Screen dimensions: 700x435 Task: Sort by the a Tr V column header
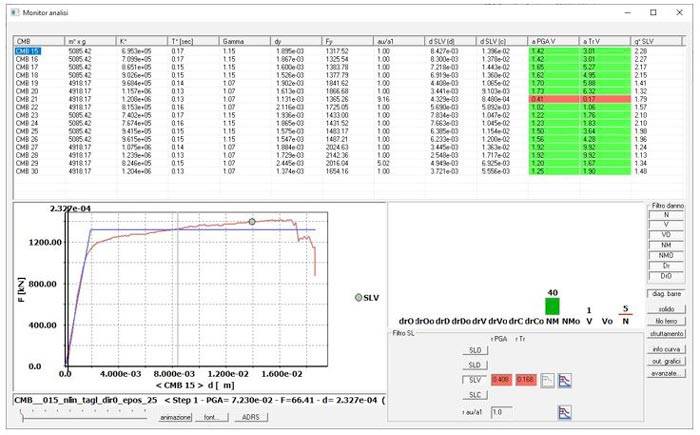pyautogui.click(x=604, y=41)
